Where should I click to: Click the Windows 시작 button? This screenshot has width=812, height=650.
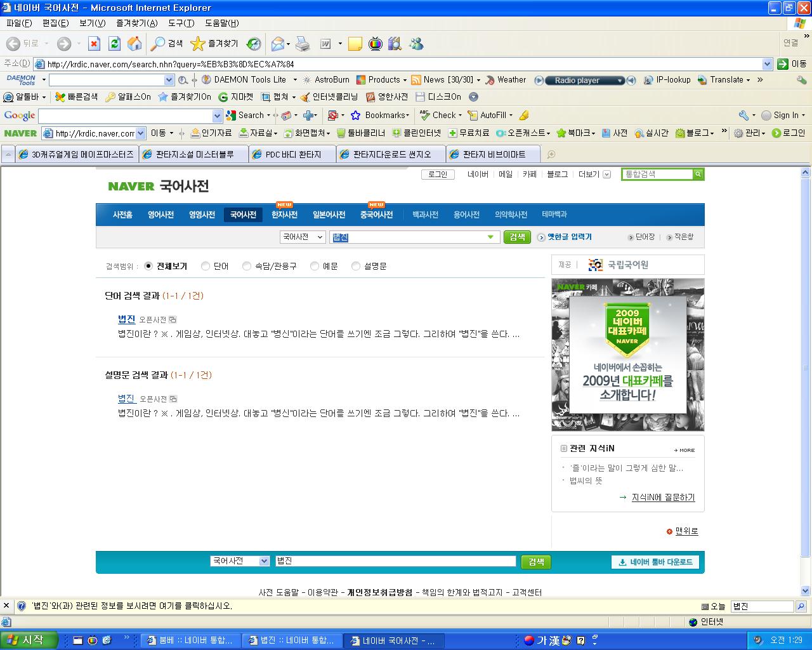point(29,640)
